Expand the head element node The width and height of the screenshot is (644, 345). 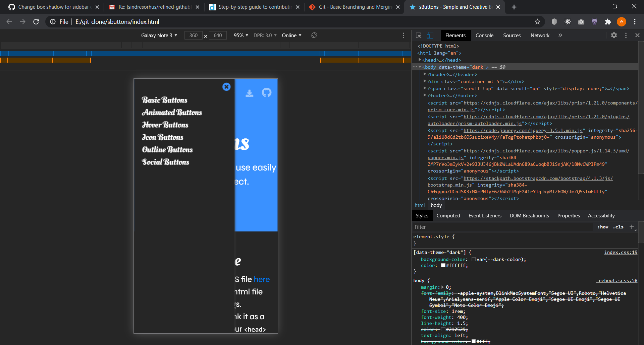(x=420, y=60)
